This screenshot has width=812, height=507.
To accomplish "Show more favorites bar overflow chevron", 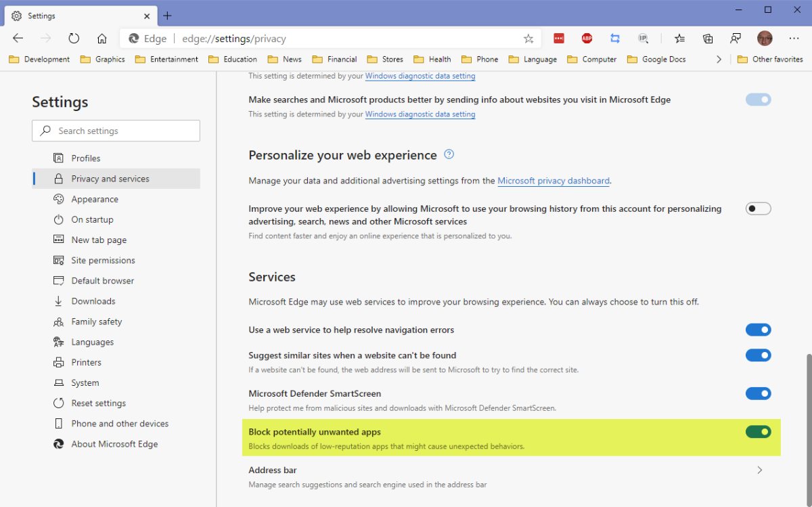I will (719, 59).
